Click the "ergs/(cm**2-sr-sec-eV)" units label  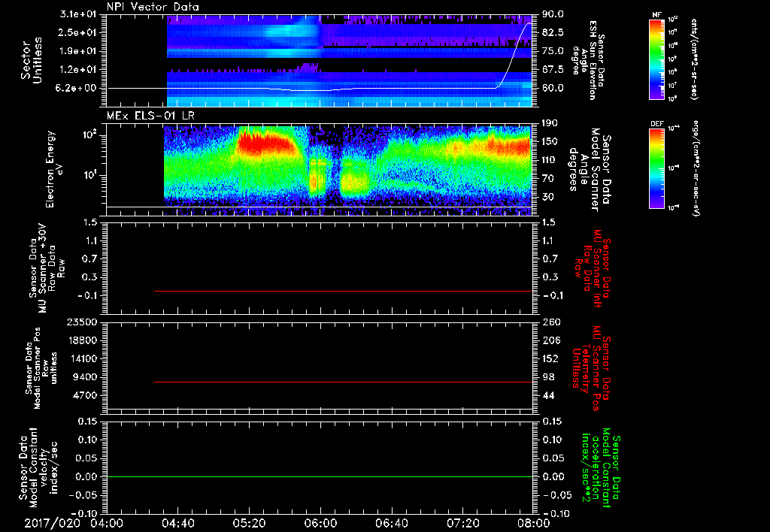click(696, 170)
